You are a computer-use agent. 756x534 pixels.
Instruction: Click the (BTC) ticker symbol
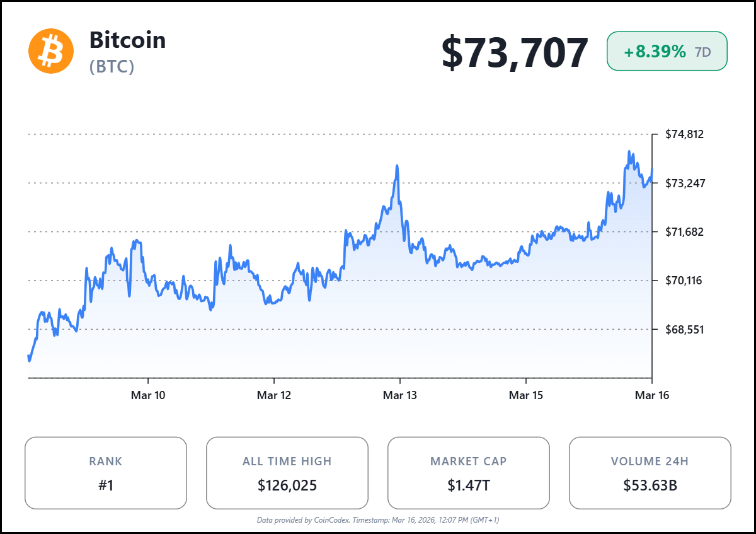[x=112, y=66]
